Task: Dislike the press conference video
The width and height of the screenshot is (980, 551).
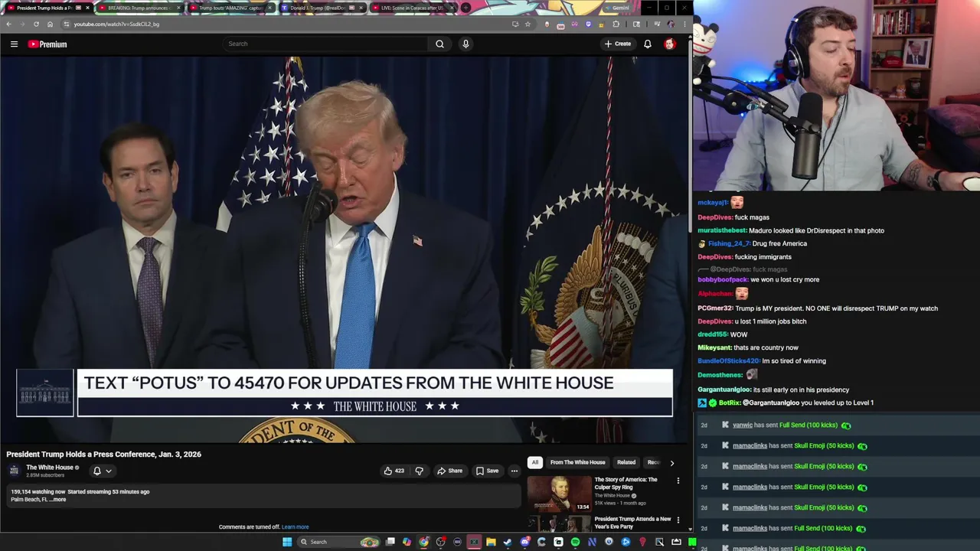Action: coord(419,471)
